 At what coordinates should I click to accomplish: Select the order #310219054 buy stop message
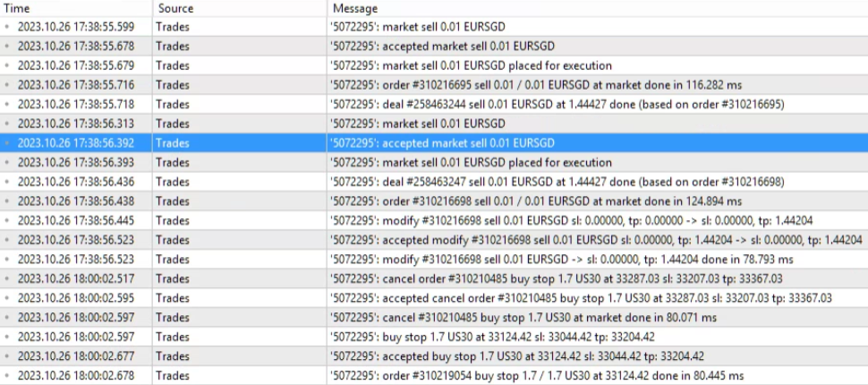(536, 376)
